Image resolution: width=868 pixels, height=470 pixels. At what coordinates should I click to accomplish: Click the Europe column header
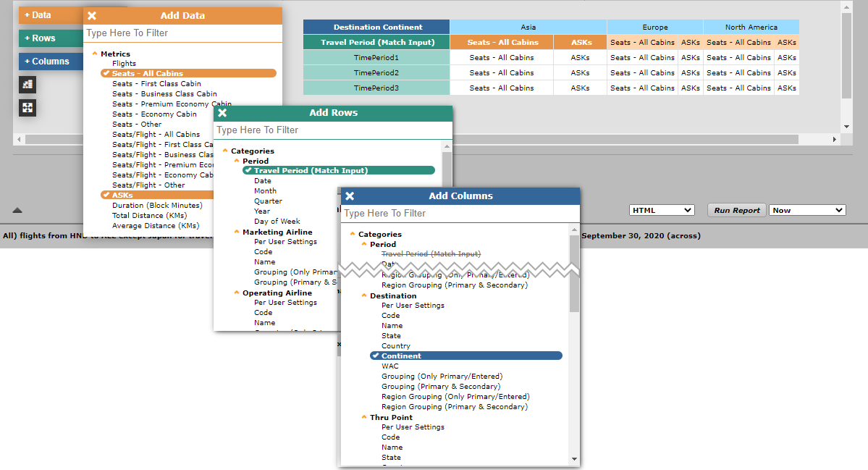point(655,27)
